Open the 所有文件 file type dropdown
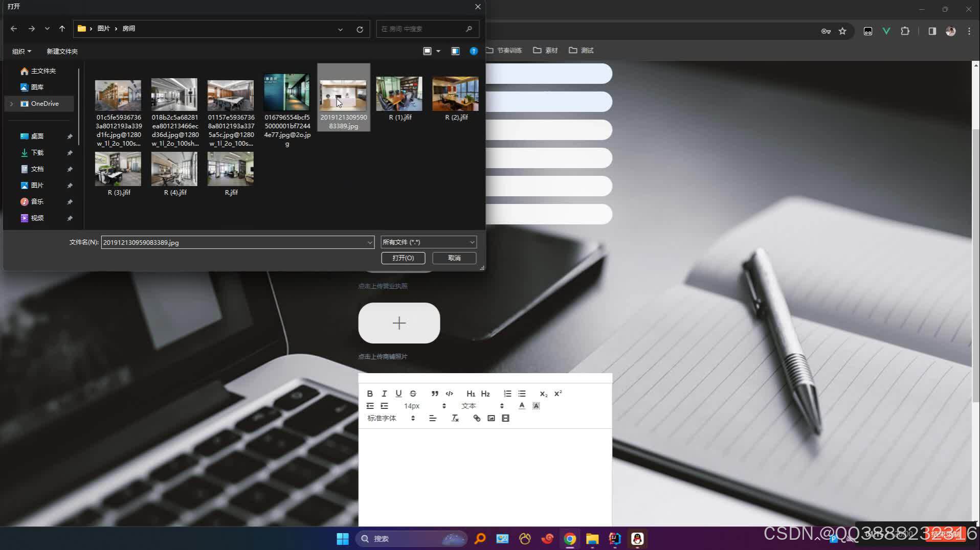 (x=429, y=242)
